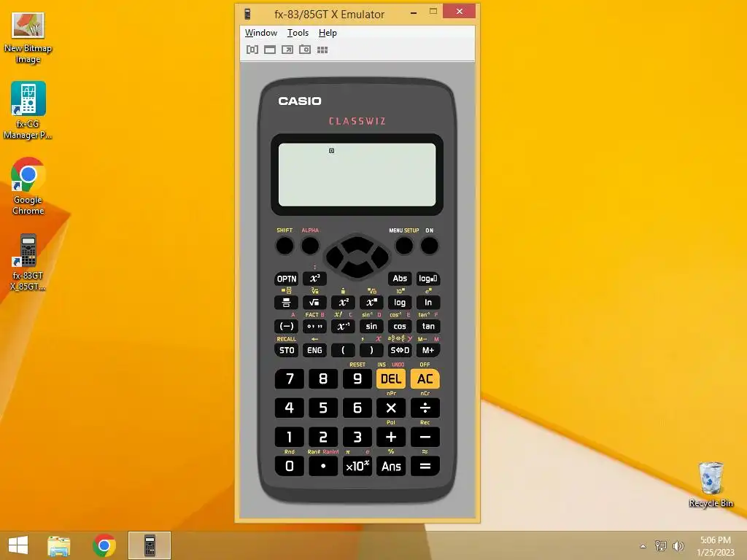Open the Help menu
Viewport: 747px width, 560px height.
pos(328,33)
